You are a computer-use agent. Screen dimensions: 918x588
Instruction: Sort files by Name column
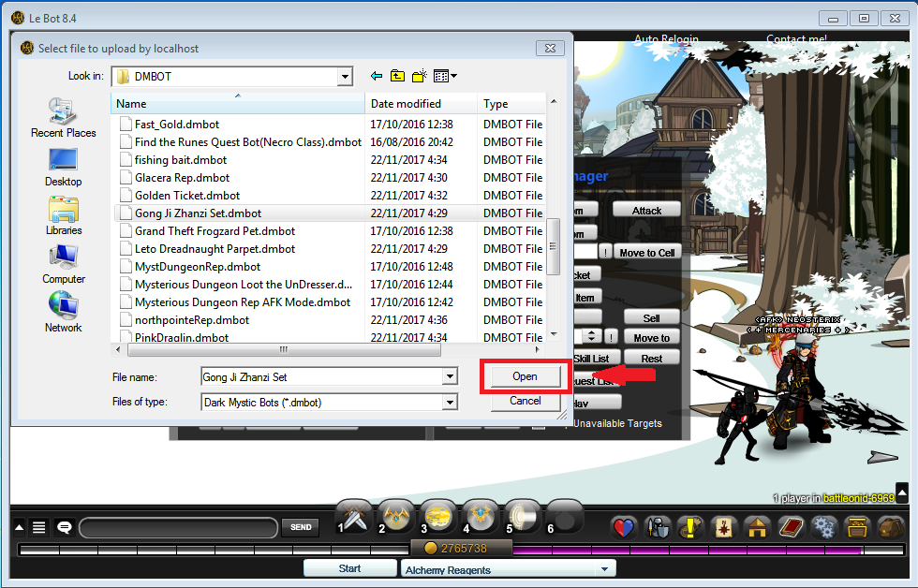click(x=237, y=104)
